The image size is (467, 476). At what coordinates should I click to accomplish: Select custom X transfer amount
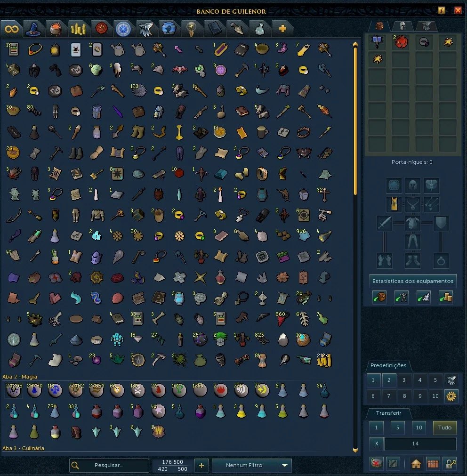(x=377, y=444)
